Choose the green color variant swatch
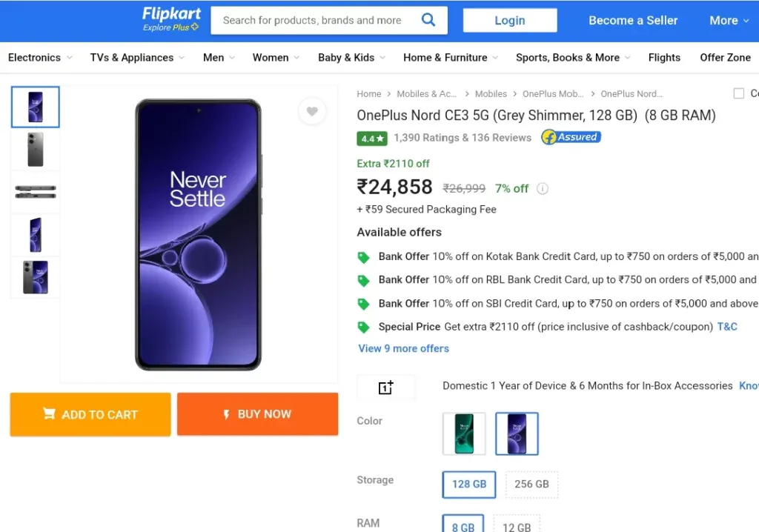This screenshot has height=532, width=759. (464, 433)
